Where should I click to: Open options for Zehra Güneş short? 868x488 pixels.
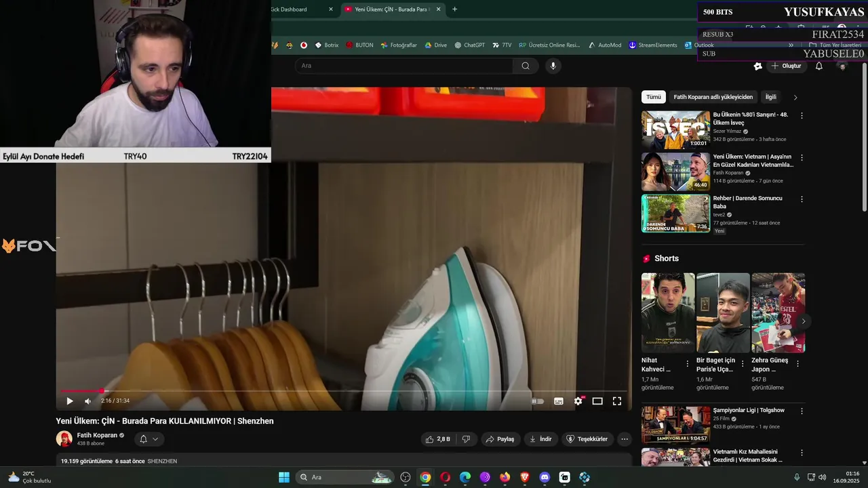(797, 364)
